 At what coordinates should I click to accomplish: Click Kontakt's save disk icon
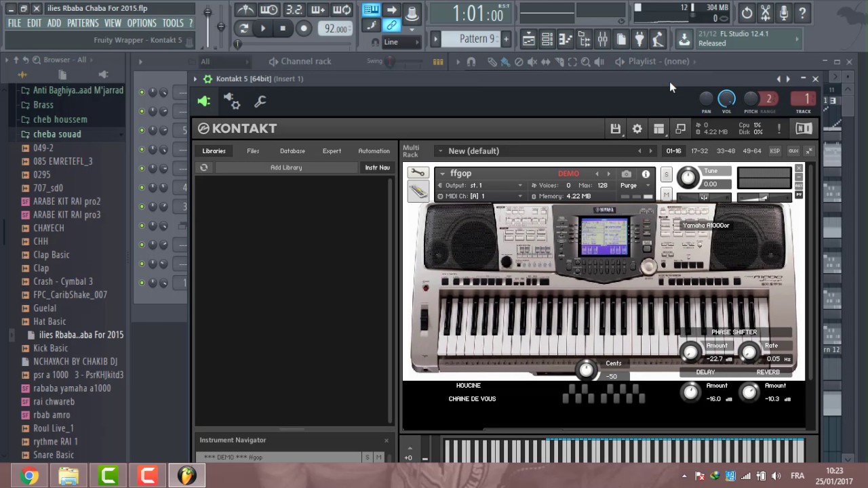click(615, 129)
